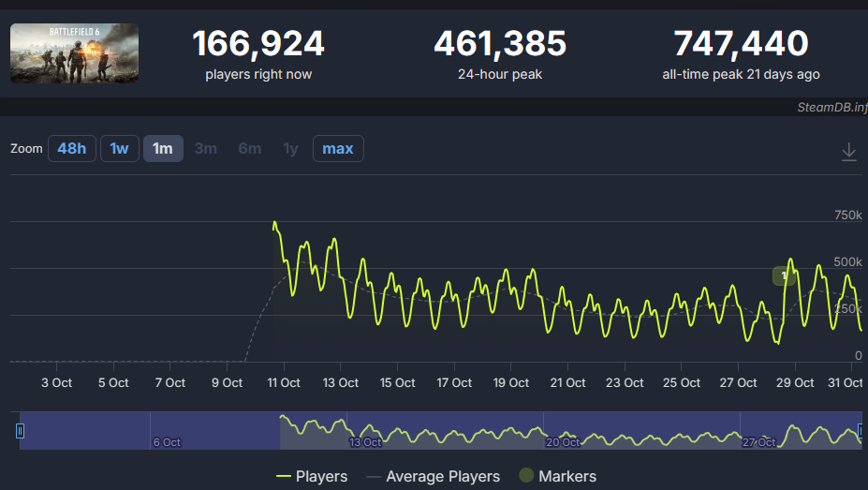Toggle the Average Players legend entry
868x490 pixels.
tap(433, 476)
